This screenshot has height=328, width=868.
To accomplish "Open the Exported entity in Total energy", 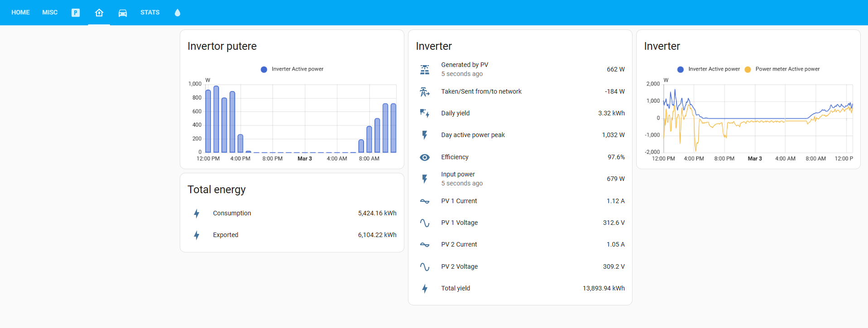I will point(292,235).
